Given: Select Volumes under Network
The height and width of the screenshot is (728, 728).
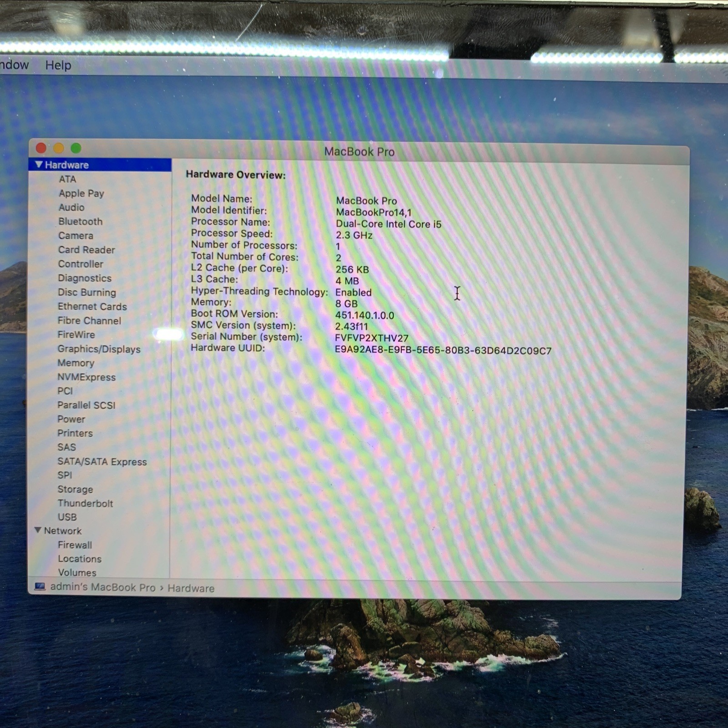Looking at the screenshot, I should tap(77, 572).
